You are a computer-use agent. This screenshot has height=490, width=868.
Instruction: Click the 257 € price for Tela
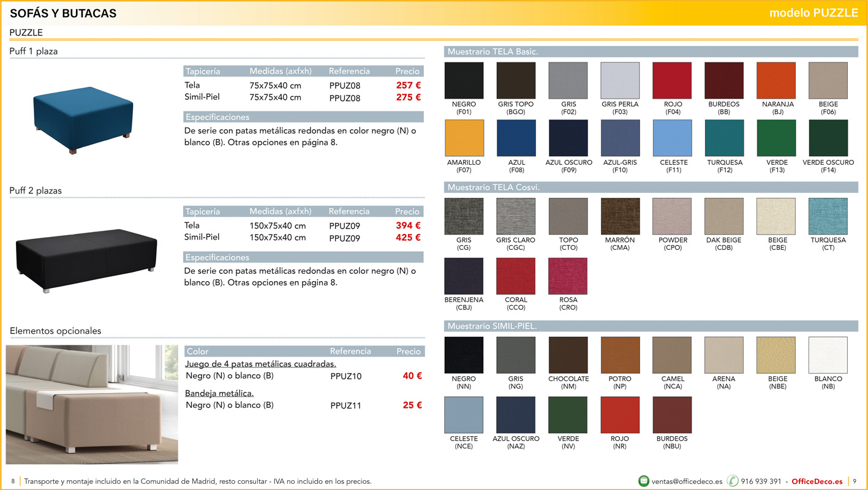409,86
